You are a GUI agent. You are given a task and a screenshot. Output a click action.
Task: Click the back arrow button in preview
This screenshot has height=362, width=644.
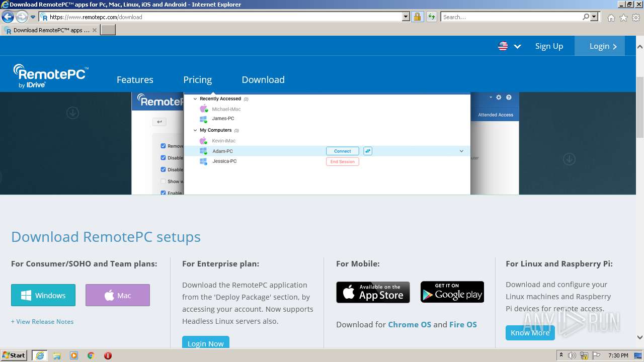pos(159,122)
